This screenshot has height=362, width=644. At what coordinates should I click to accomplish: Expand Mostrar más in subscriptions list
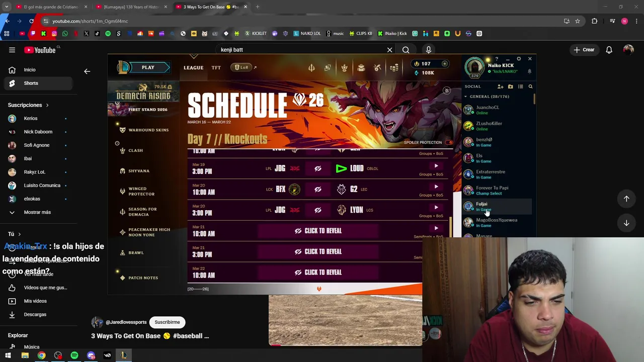37,212
